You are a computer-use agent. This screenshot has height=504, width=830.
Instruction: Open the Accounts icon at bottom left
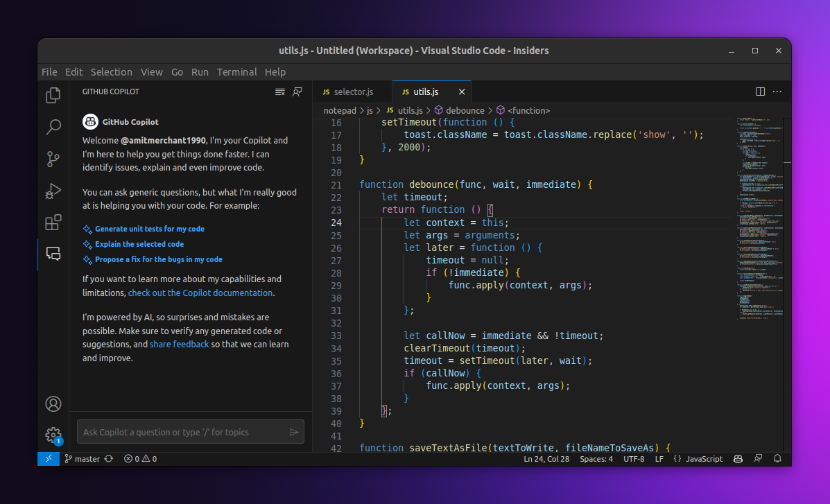(x=53, y=403)
